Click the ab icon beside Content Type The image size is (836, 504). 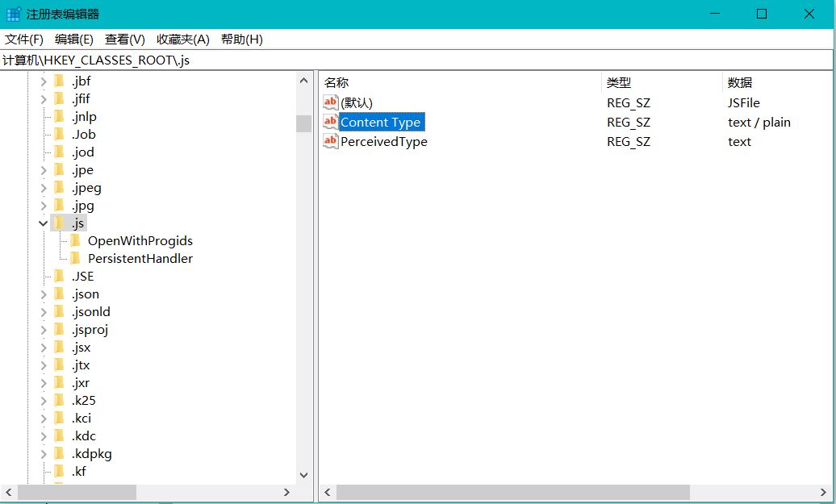pos(329,122)
